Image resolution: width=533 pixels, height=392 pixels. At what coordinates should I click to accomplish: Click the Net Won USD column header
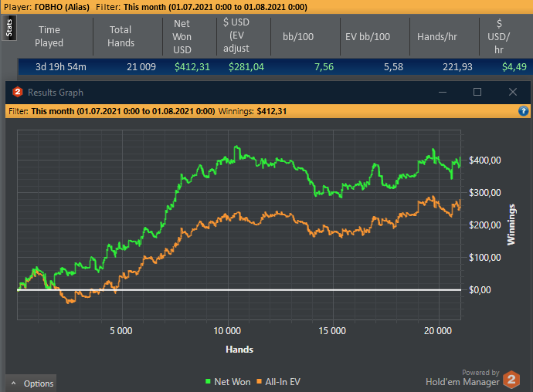182,37
